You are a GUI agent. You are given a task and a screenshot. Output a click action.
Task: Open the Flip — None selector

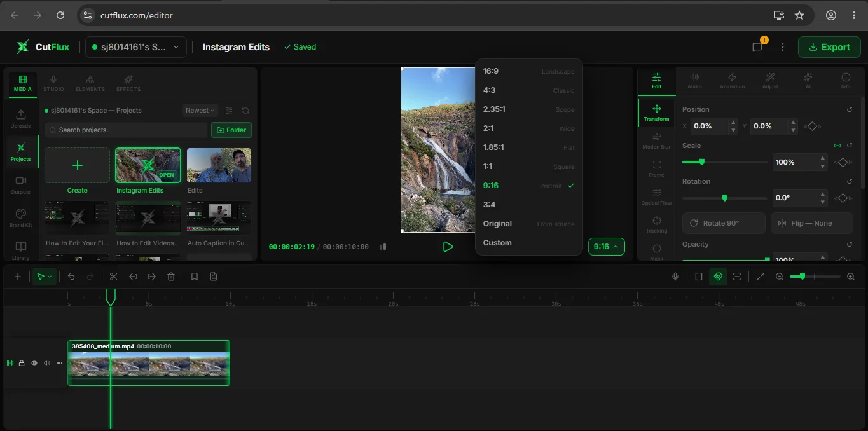pyautogui.click(x=812, y=223)
